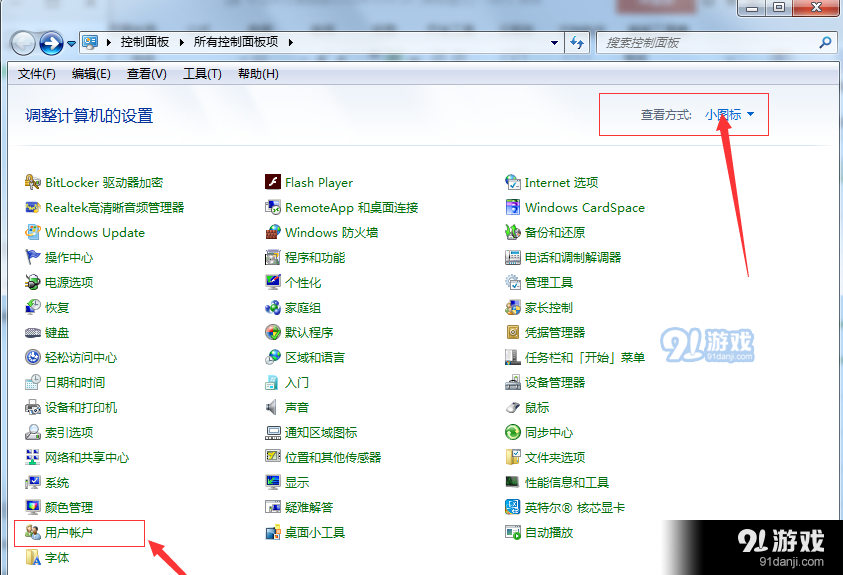Open the 家长控制 link
This screenshot has height=575, width=843.
(548, 307)
